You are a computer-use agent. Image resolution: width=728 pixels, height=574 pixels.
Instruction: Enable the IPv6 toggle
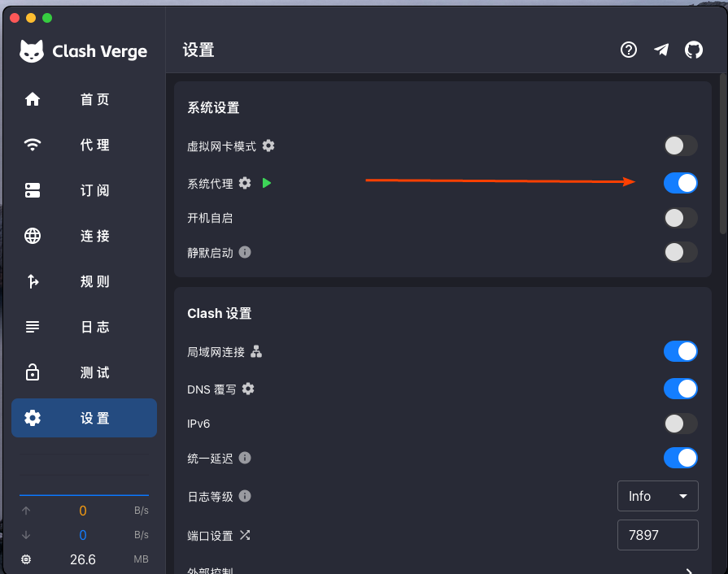pos(680,424)
